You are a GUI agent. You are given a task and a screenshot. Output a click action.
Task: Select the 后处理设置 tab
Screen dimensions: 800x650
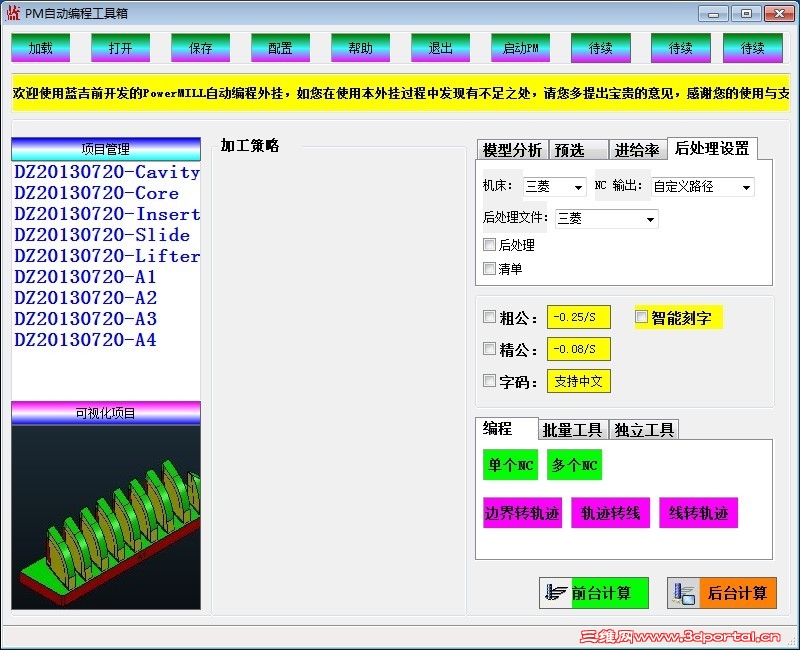tap(712, 148)
